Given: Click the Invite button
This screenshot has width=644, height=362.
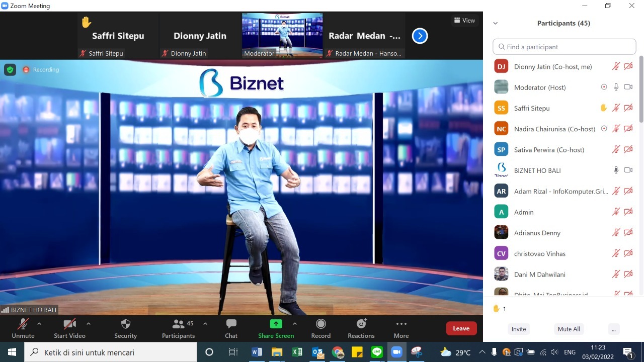Looking at the screenshot, I should [x=519, y=329].
